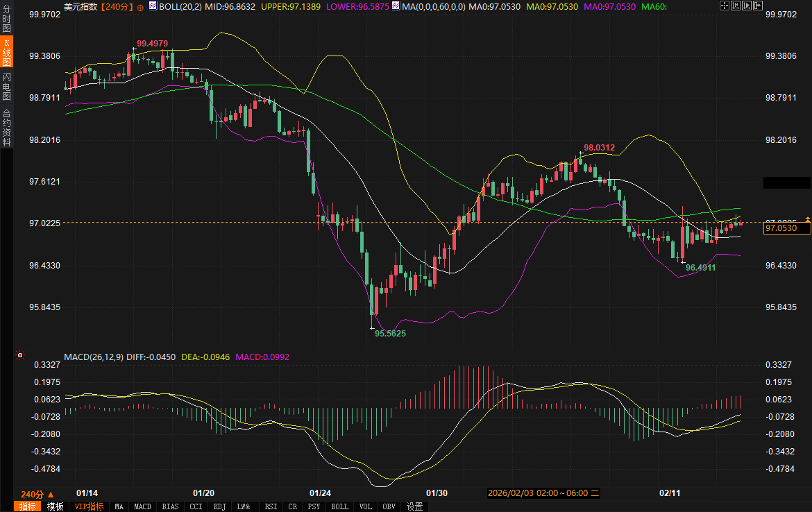The image size is (812, 512).
Task: Select the 指标 tab at the bottom
Action: (x=28, y=506)
